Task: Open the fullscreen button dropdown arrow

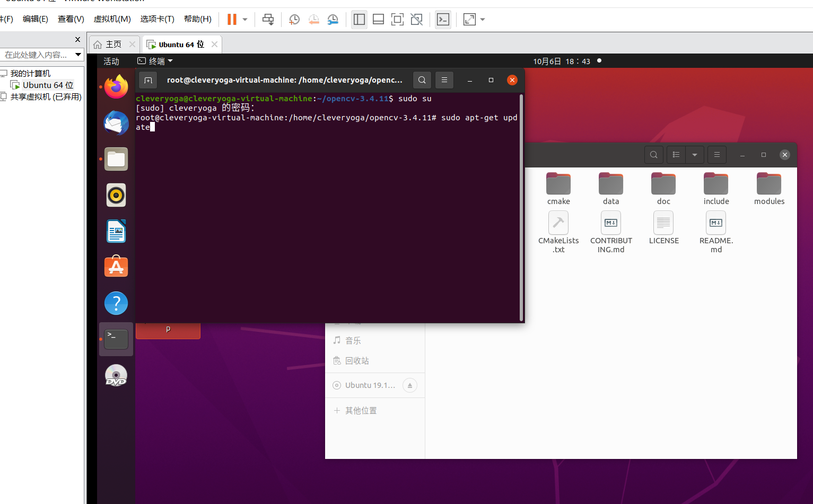Action: pyautogui.click(x=482, y=19)
